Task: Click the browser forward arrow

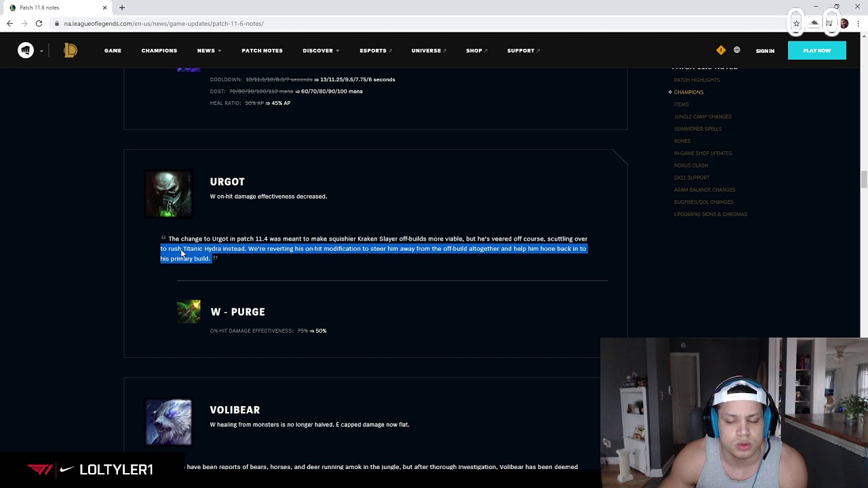Action: point(24,23)
